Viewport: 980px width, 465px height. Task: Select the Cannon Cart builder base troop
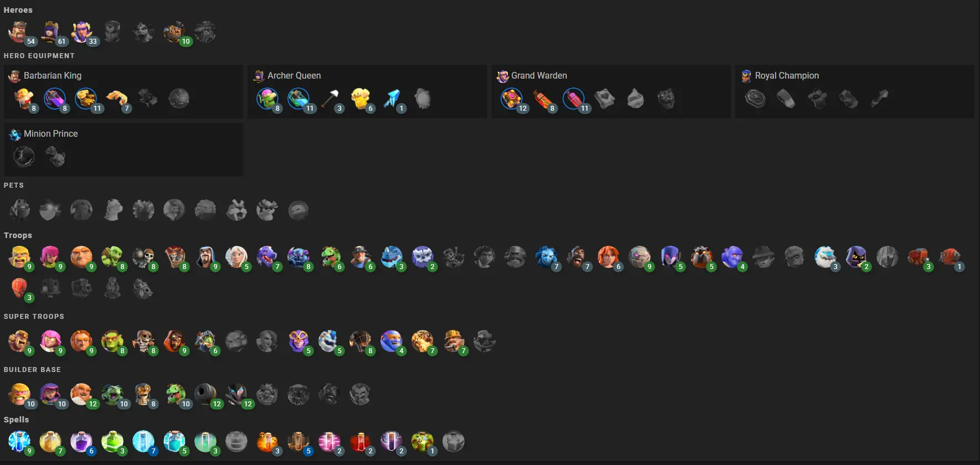205,394
